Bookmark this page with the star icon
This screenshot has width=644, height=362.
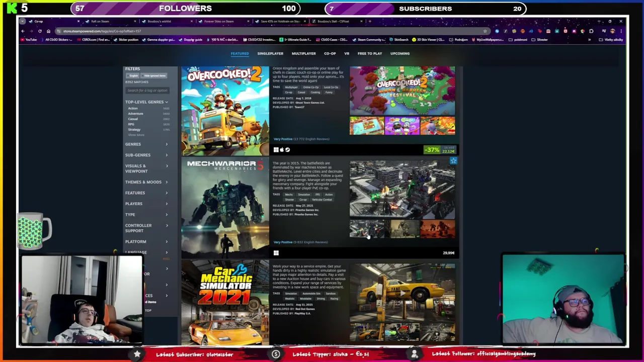pyautogui.click(x=485, y=31)
